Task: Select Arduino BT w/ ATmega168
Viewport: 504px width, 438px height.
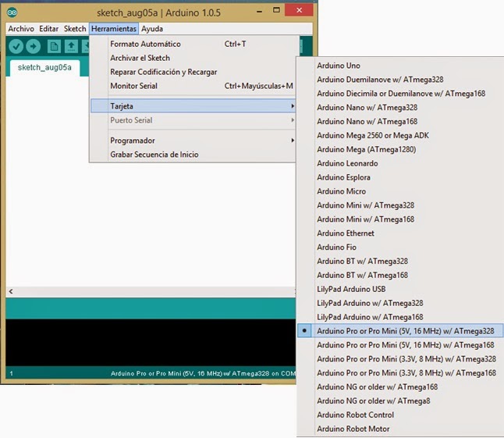Action: pos(400,276)
